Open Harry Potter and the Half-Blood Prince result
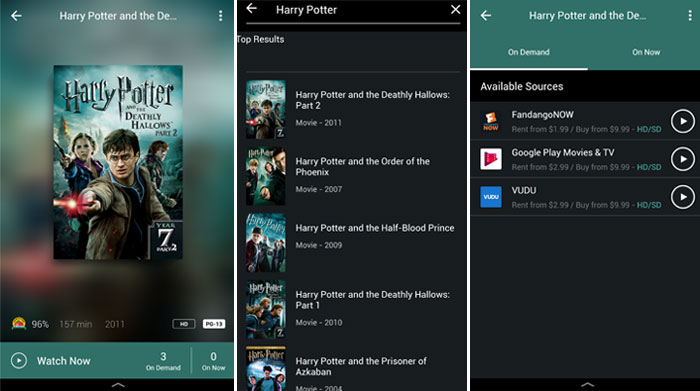700x391 pixels. [352, 242]
